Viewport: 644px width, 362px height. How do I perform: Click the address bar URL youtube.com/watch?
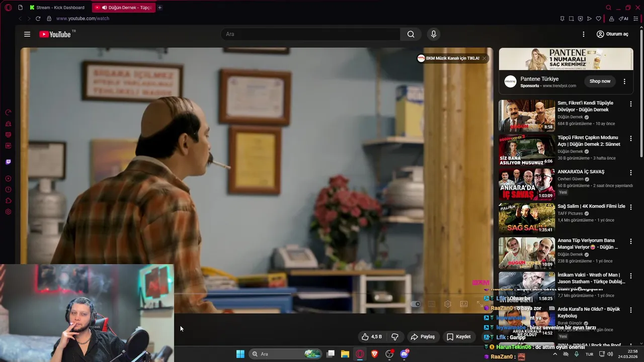click(x=83, y=19)
